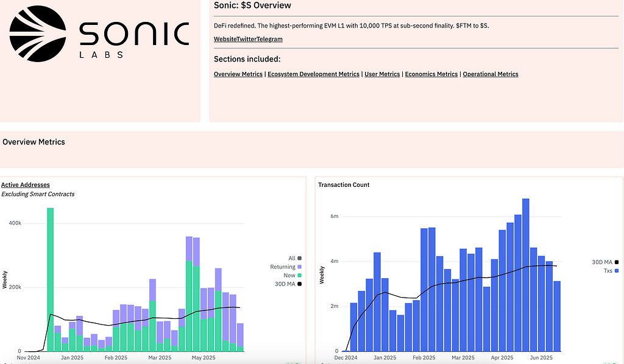
Task: Click the Overview Metrics banner heading
Action: pos(34,142)
